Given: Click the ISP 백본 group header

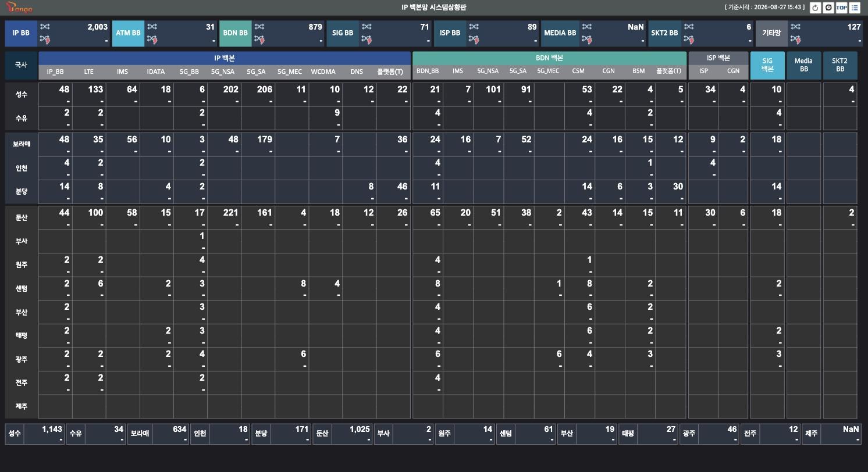Looking at the screenshot, I should coord(718,58).
